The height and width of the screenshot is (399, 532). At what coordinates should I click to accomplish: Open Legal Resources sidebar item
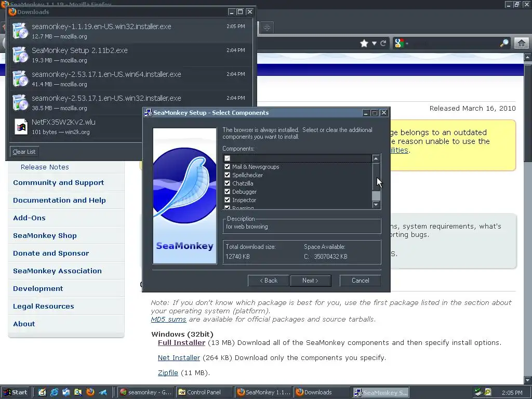point(44,306)
